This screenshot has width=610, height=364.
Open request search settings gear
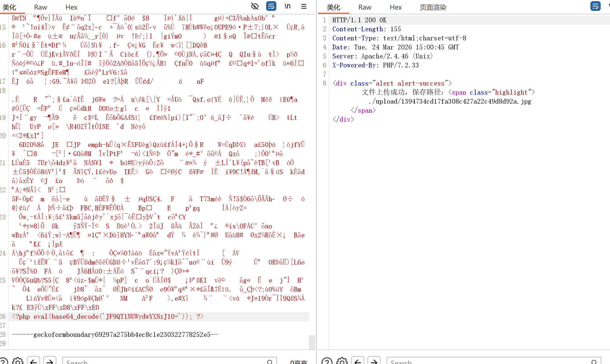pyautogui.click(x=18, y=361)
